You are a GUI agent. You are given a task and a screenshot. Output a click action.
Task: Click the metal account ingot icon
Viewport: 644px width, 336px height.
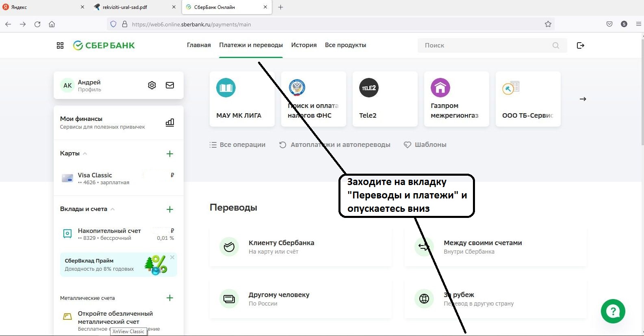coord(67,317)
